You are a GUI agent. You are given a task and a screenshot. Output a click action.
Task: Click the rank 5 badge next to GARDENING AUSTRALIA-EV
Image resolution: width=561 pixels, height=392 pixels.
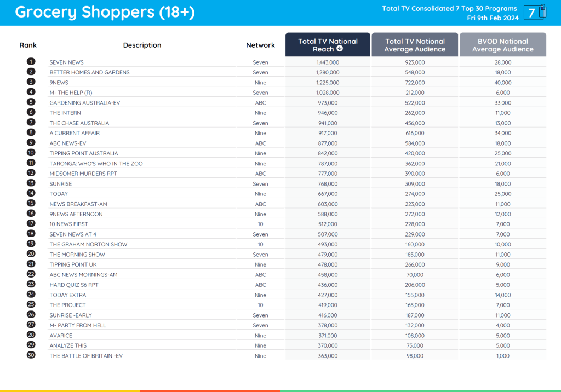pos(30,102)
